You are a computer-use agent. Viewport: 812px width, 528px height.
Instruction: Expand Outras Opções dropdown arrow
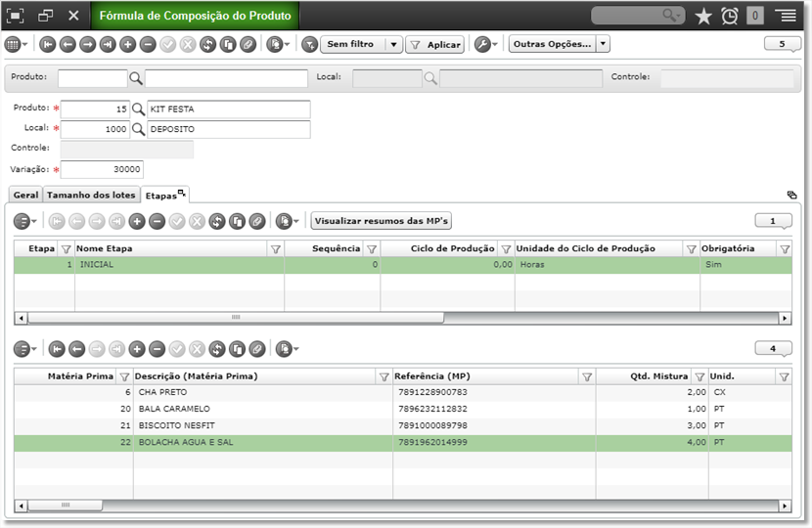tap(603, 44)
